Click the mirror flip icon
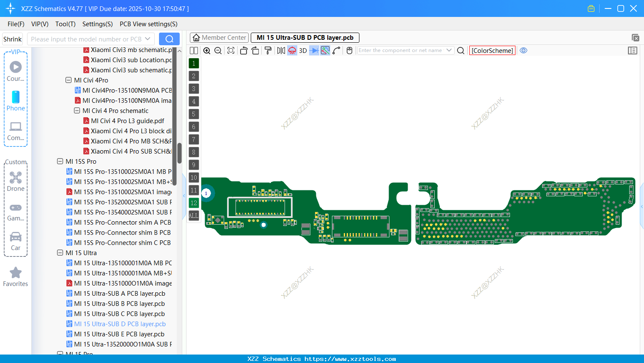This screenshot has height=363, width=644. (281, 50)
